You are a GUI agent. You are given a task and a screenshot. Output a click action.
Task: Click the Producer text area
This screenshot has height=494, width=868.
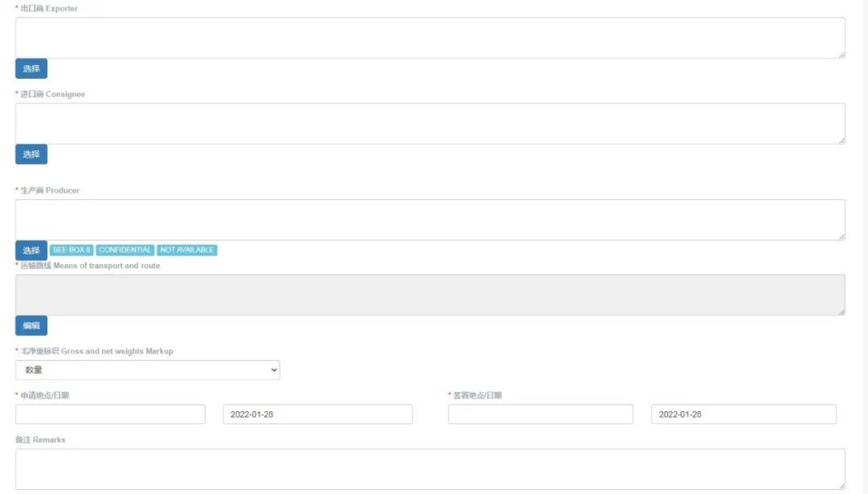430,219
